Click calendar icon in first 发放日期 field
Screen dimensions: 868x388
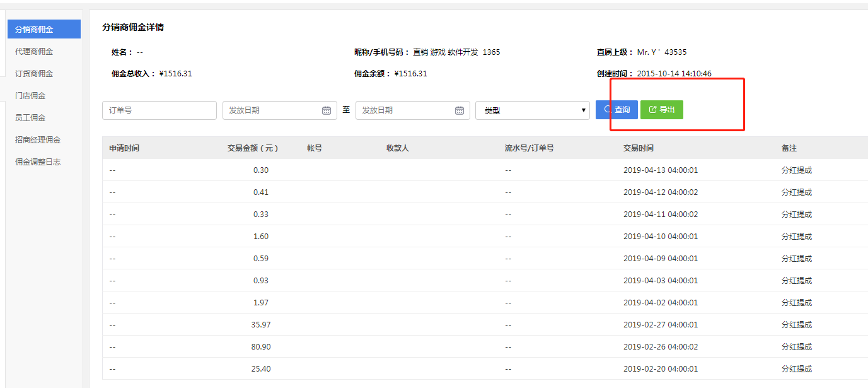[327, 110]
